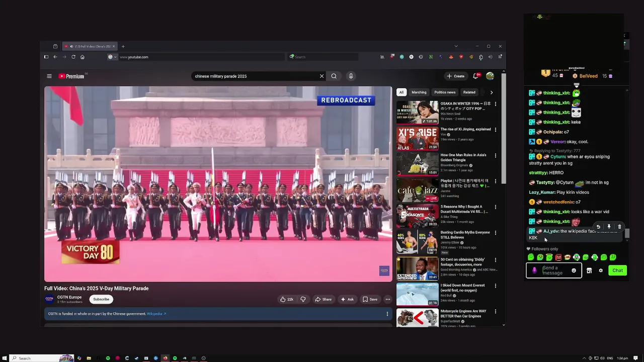Open the YouTube guide hamburger menu
Screen dimensions: 644x362
coord(49,76)
